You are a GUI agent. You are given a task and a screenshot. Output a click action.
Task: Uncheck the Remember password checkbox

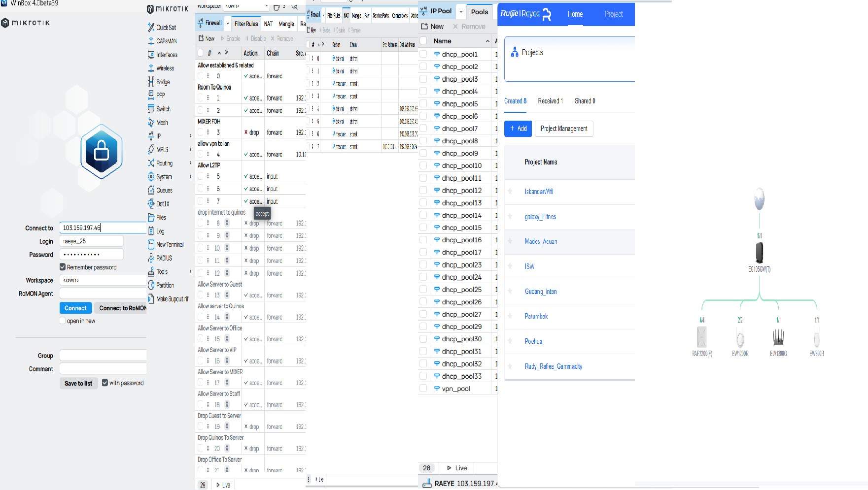pos(63,267)
